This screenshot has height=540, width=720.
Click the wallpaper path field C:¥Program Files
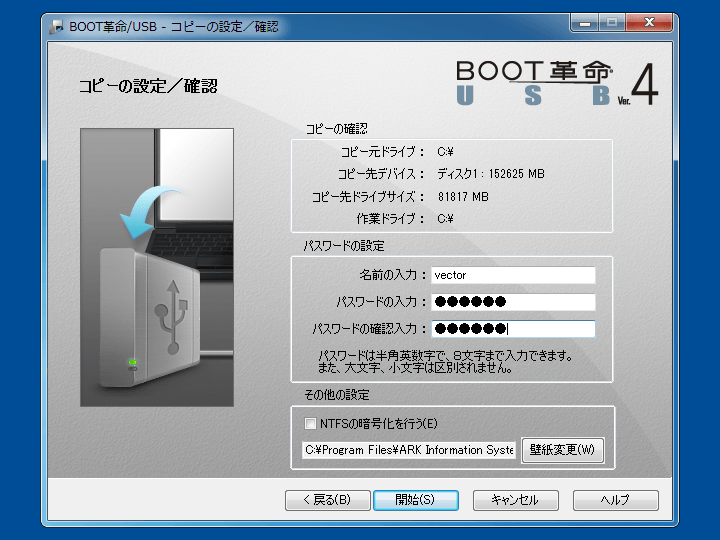coord(409,450)
